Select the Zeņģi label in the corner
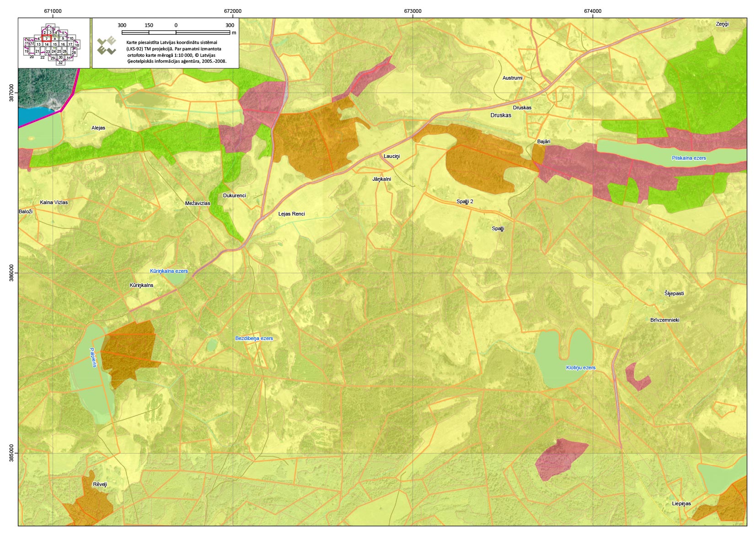The height and width of the screenshot is (535, 756). (722, 24)
